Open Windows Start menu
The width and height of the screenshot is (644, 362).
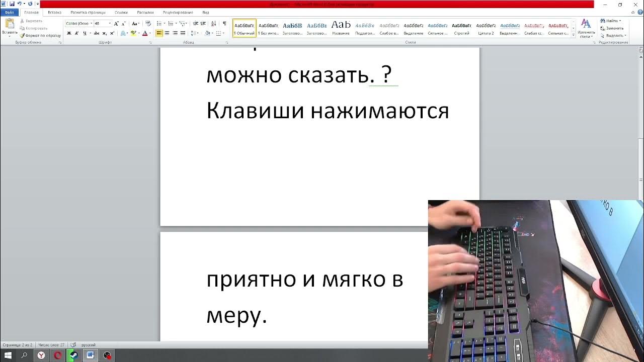pos(8,355)
